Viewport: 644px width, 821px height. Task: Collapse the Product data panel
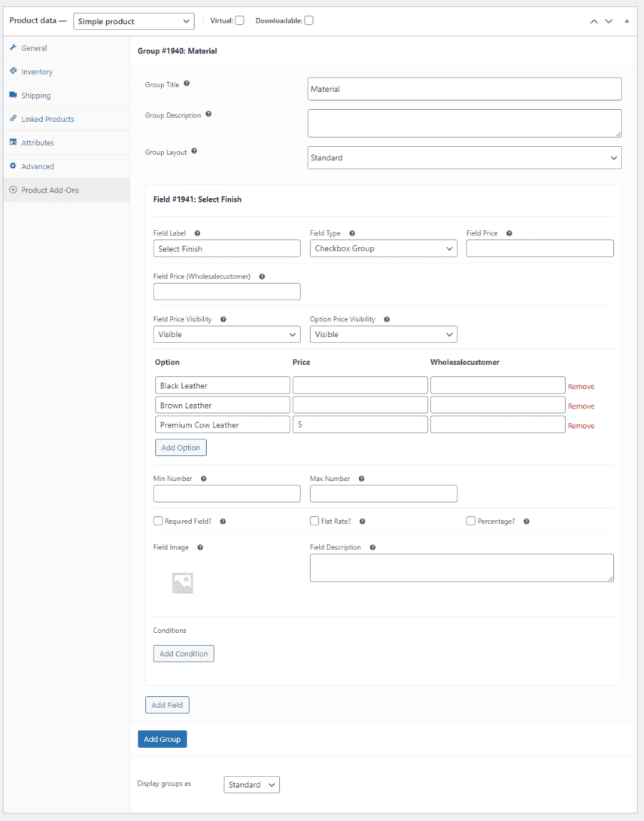pyautogui.click(x=627, y=20)
